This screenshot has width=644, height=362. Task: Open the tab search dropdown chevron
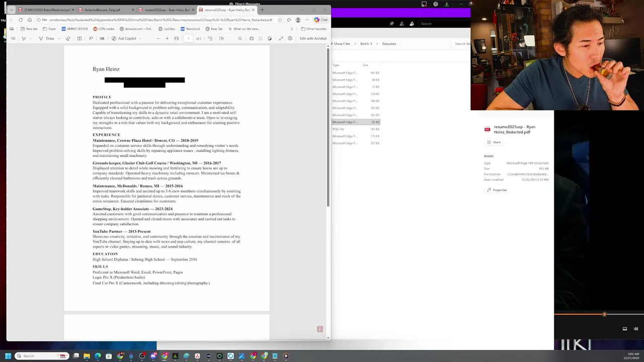coord(12,10)
